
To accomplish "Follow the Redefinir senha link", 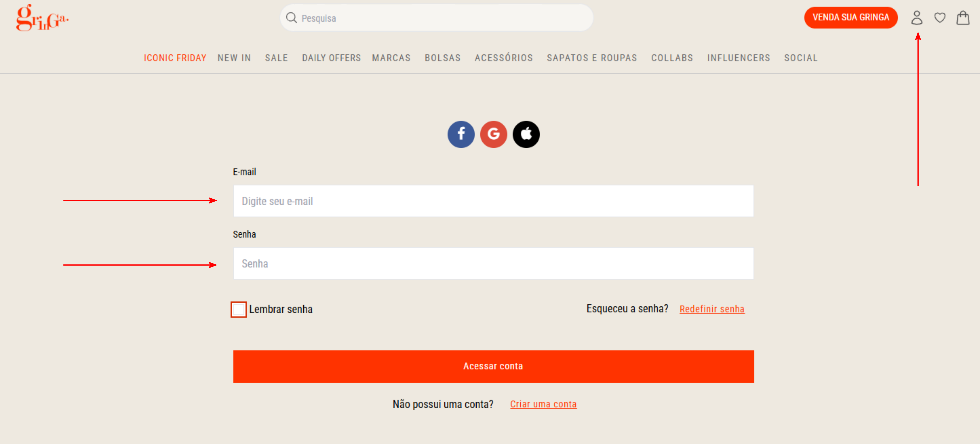I will [712, 309].
